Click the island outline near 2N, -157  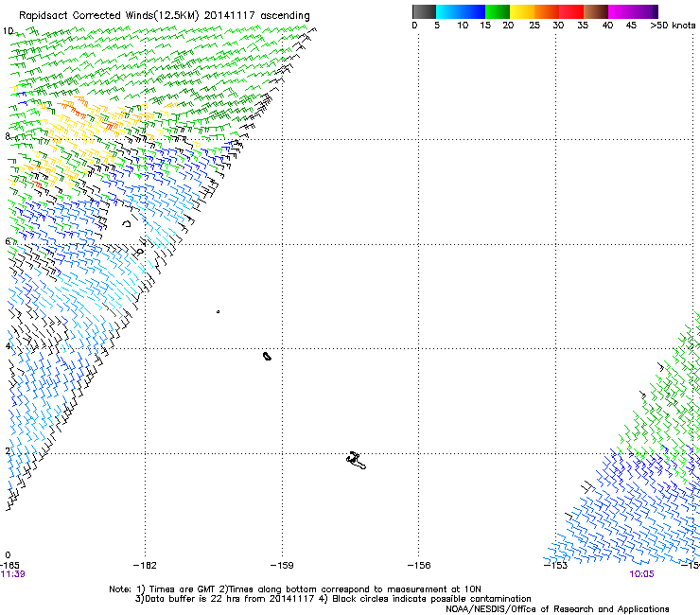tap(356, 461)
